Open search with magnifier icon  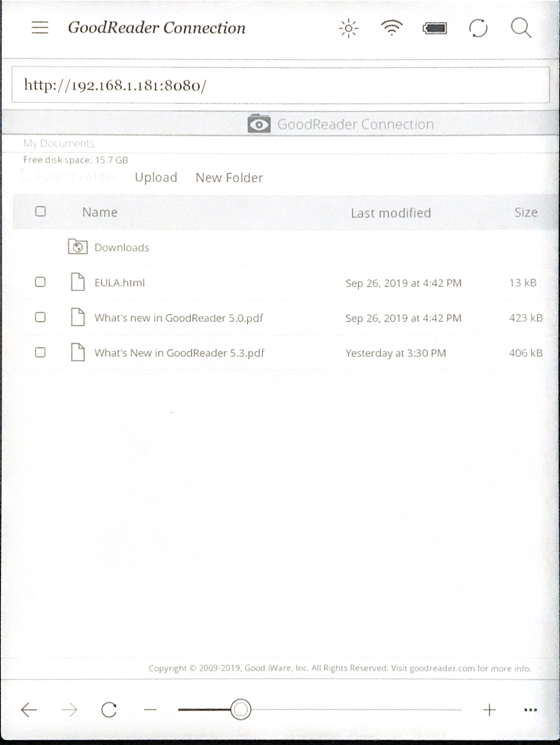(x=521, y=28)
